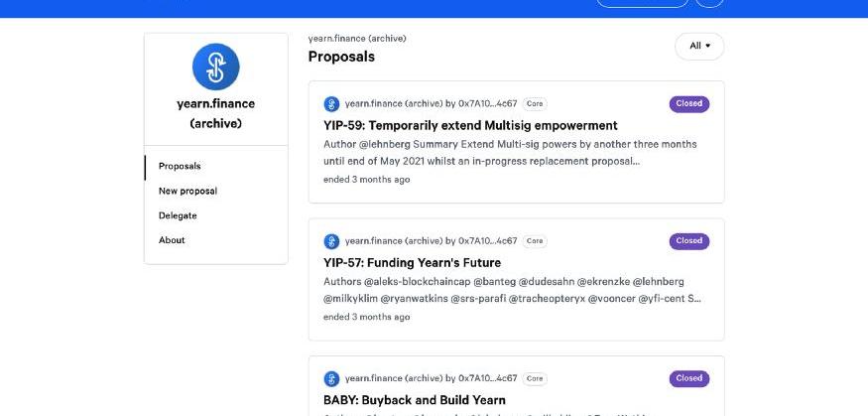Click the Closed badge on the YIP-59 proposal
The width and height of the screenshot is (868, 416).
point(688,103)
